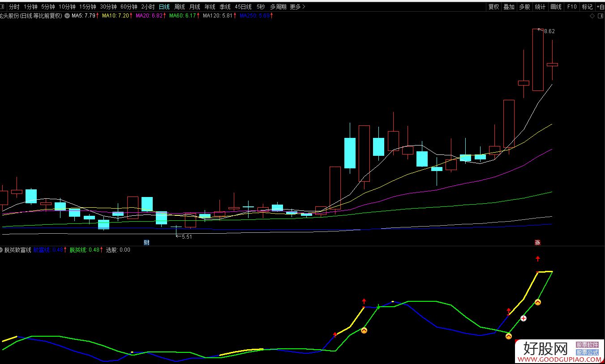Click the diamond icon in chart corner
The width and height of the screenshot is (605, 364).
(592, 16)
